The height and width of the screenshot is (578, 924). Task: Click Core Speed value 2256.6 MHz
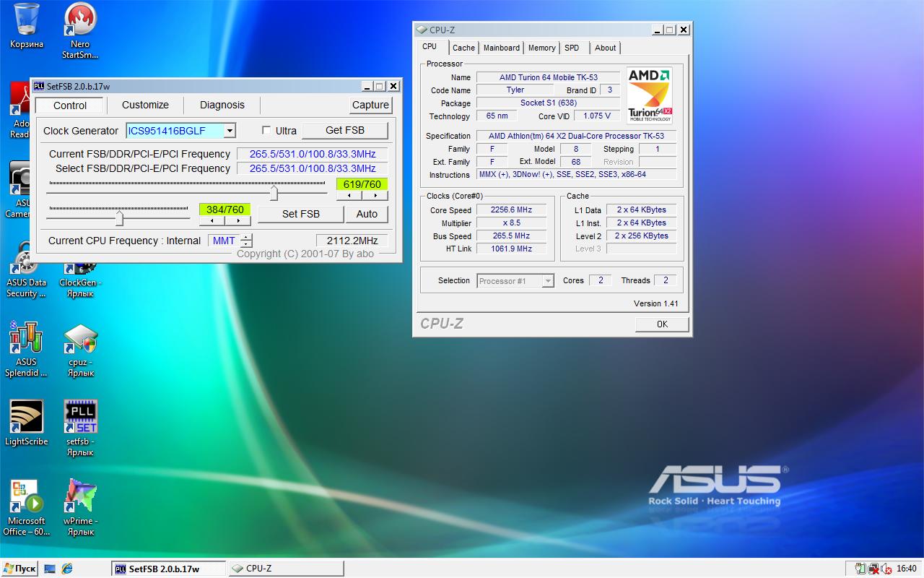[511, 210]
